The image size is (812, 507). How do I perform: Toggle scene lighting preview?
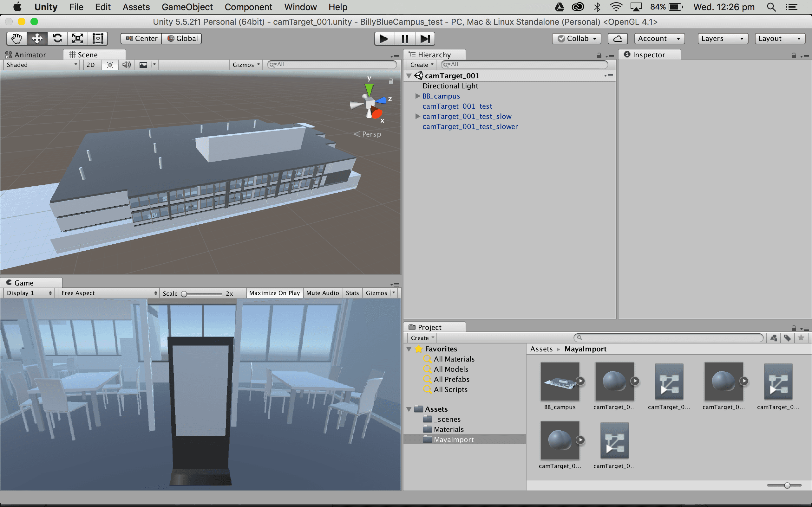pyautogui.click(x=109, y=64)
